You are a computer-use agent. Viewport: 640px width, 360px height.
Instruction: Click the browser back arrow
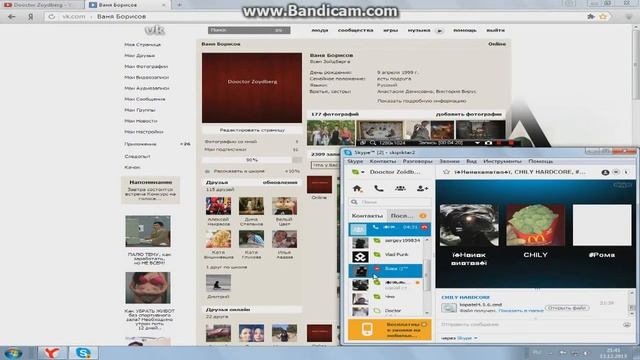point(11,17)
